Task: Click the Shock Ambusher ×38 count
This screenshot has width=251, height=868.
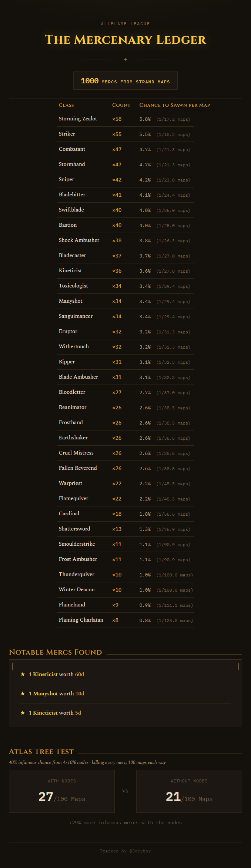Action: pyautogui.click(x=117, y=240)
